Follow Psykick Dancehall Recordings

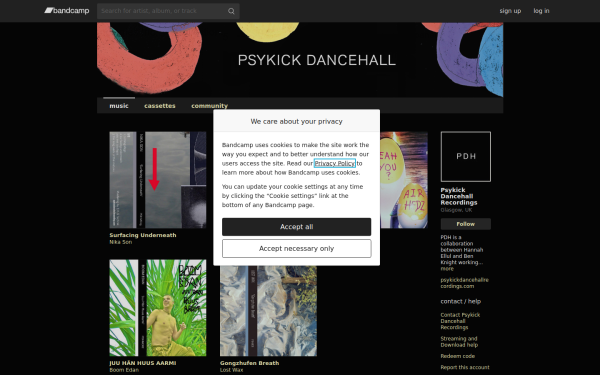[x=466, y=224]
